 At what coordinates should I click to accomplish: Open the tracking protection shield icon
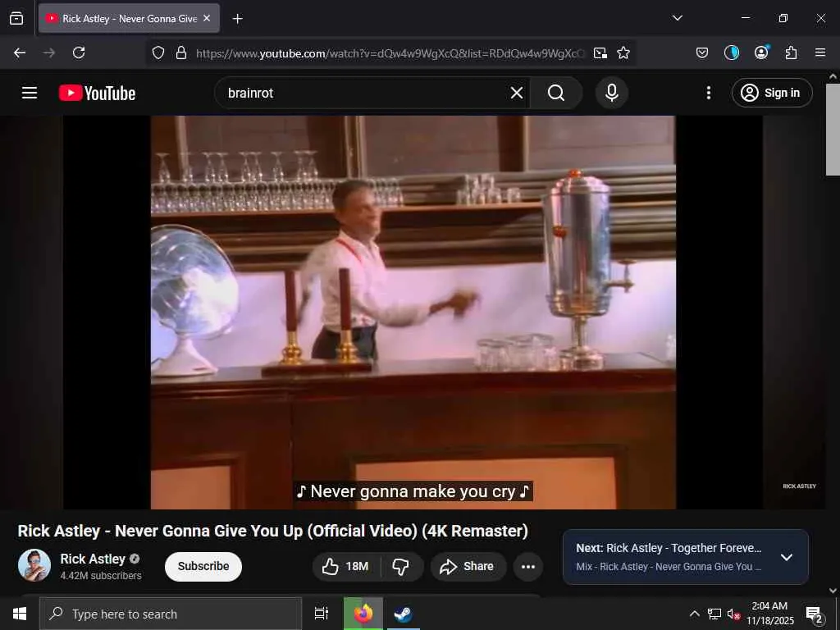point(158,53)
